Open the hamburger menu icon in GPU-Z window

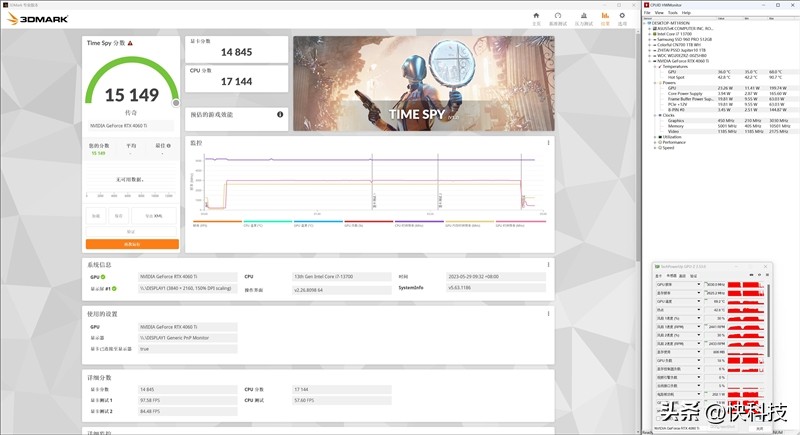767,275
